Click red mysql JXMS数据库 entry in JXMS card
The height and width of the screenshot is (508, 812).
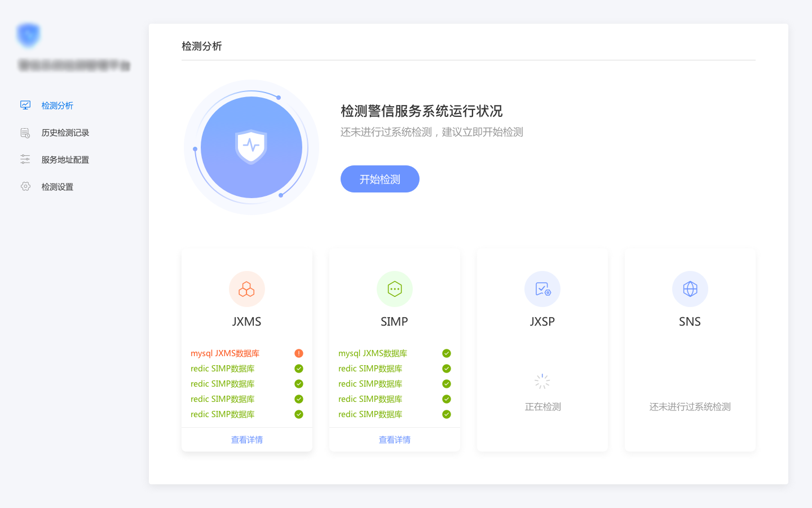click(x=225, y=353)
